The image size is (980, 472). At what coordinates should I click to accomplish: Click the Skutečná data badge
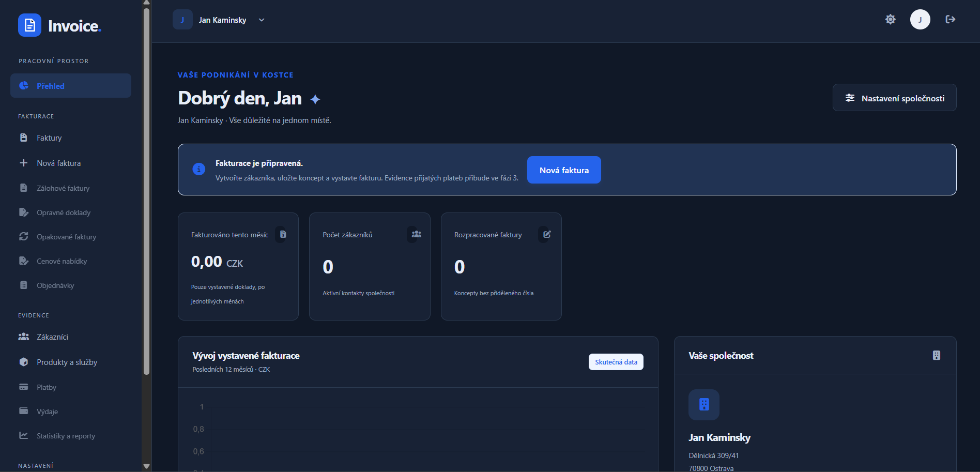616,362
